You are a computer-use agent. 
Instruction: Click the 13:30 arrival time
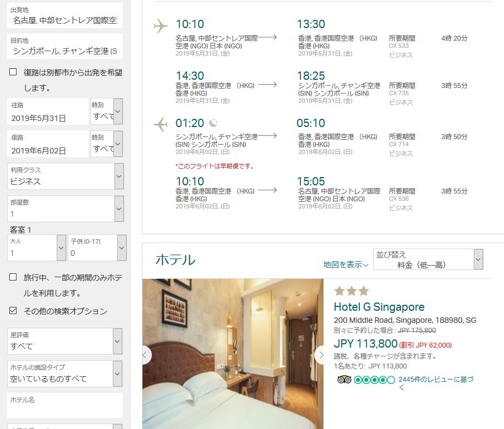click(311, 24)
